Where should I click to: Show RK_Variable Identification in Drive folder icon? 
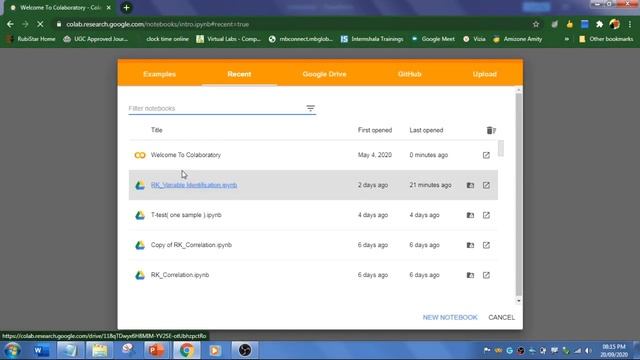click(x=470, y=185)
